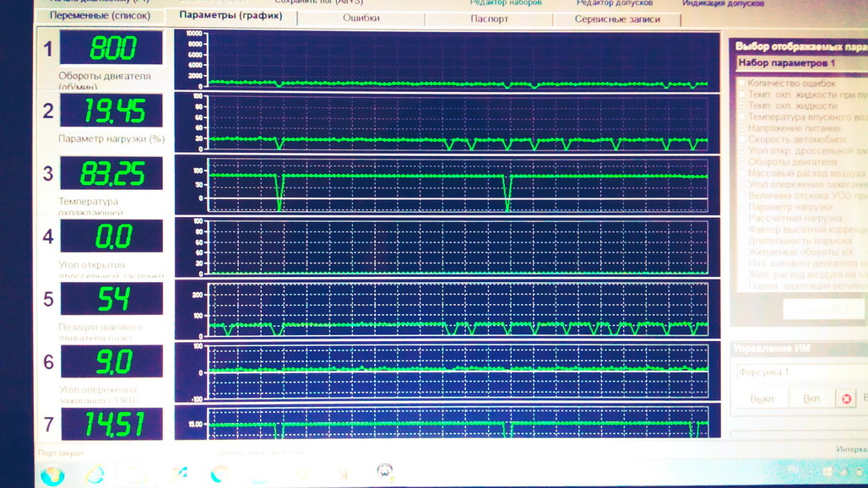Uncheck the 'Напряжение питания' parameter
This screenshot has height=488, width=868.
(742, 128)
